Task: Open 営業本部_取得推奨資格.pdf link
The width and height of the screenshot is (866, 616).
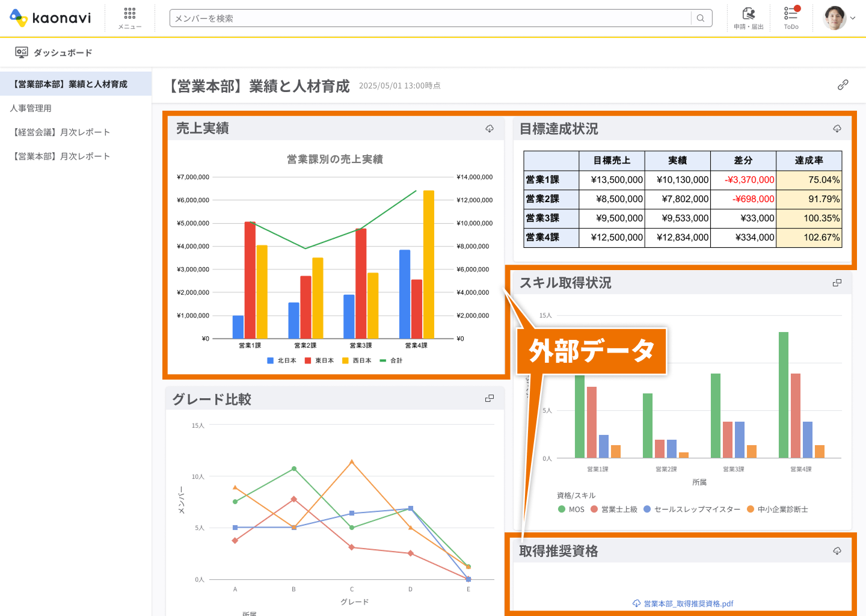Action: point(683,603)
